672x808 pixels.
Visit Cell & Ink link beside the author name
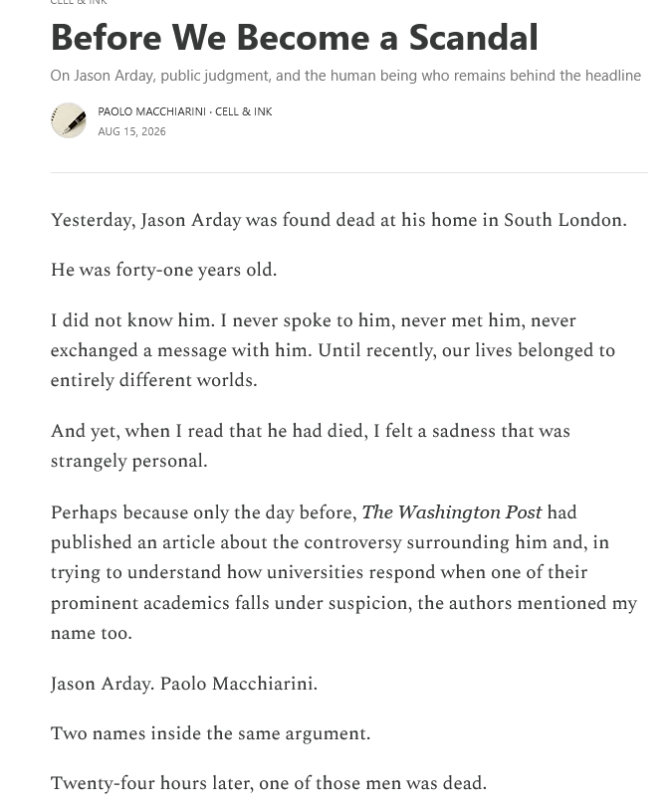tap(244, 111)
